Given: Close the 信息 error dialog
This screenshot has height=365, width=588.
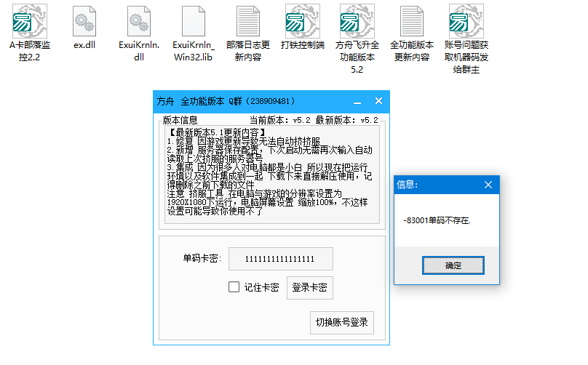Looking at the screenshot, I should pyautogui.click(x=488, y=185).
